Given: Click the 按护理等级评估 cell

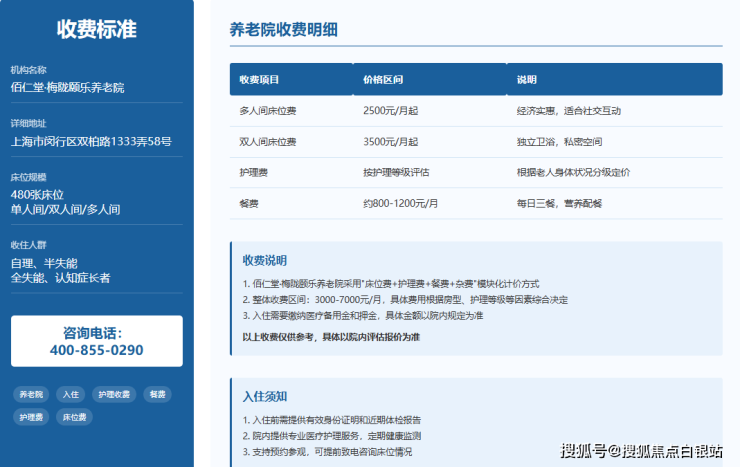Looking at the screenshot, I should [x=396, y=173].
